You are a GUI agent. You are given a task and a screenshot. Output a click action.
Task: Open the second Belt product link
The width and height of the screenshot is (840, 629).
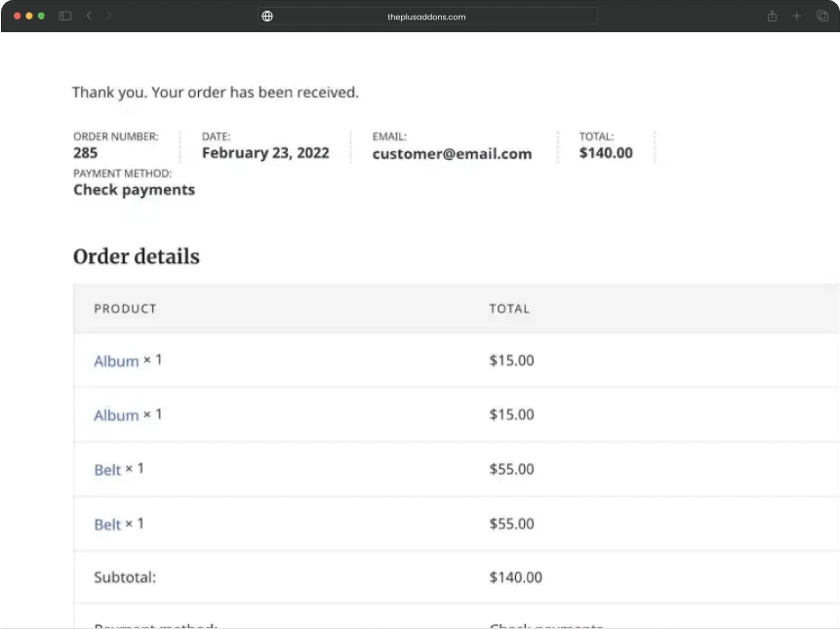[x=107, y=524]
